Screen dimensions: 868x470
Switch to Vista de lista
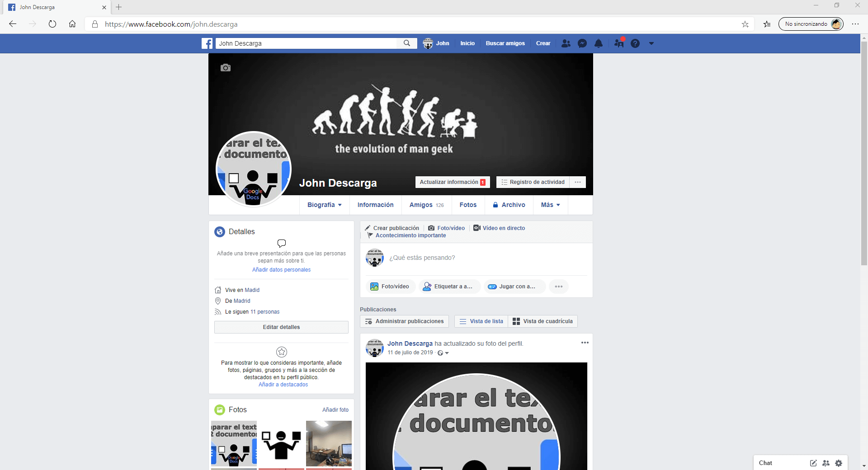point(481,321)
